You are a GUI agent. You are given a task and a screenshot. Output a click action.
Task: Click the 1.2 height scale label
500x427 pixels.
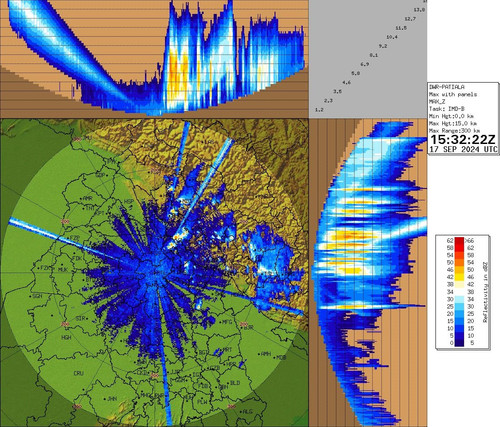[319, 110]
